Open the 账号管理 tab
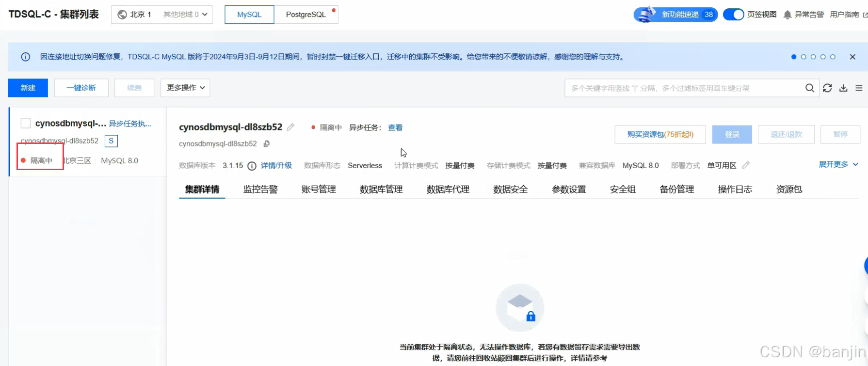Viewport: 868px width, 366px height. click(x=319, y=190)
